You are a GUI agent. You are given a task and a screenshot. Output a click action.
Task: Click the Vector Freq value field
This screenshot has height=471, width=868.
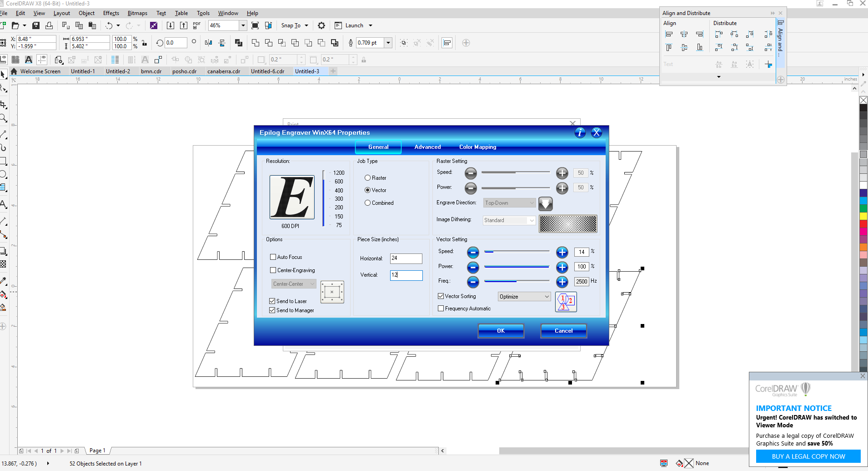[x=582, y=282]
